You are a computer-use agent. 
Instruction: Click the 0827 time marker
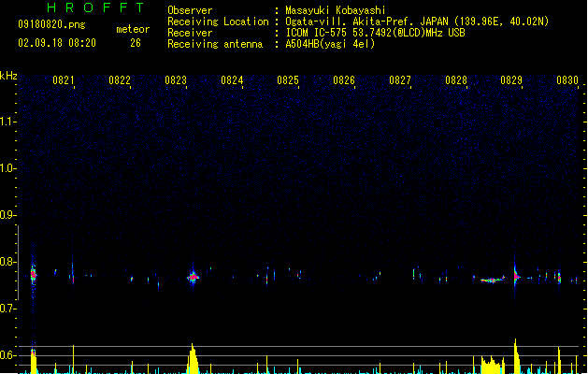pos(400,80)
